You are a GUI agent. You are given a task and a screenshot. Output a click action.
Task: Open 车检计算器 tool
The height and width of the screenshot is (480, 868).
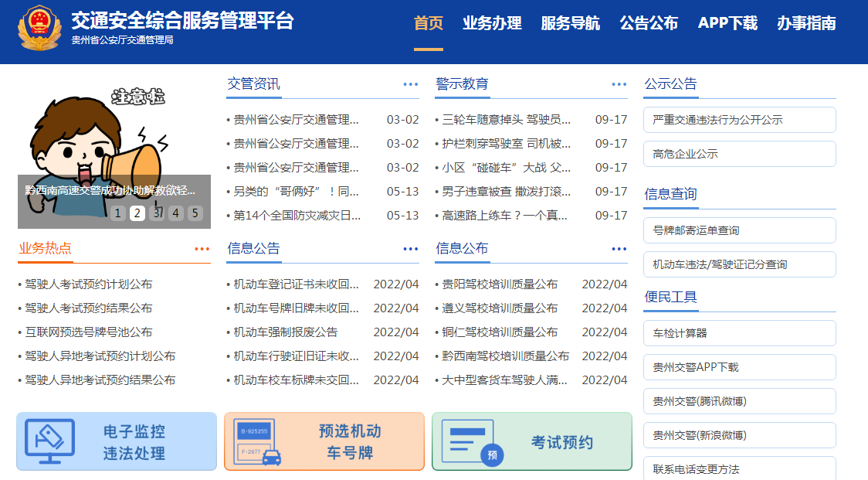coord(739,333)
